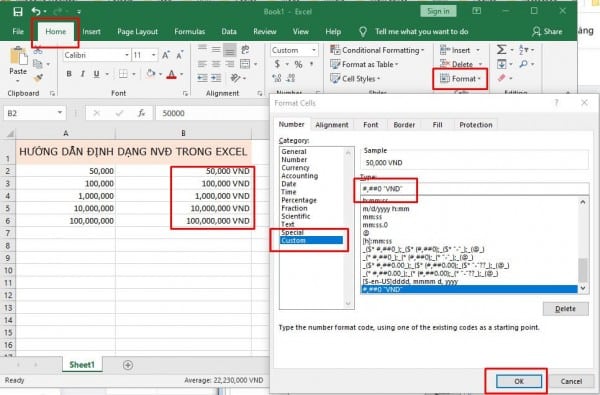This screenshot has height=395, width=600.
Task: Click the New Sheet plus icon
Action: [128, 365]
